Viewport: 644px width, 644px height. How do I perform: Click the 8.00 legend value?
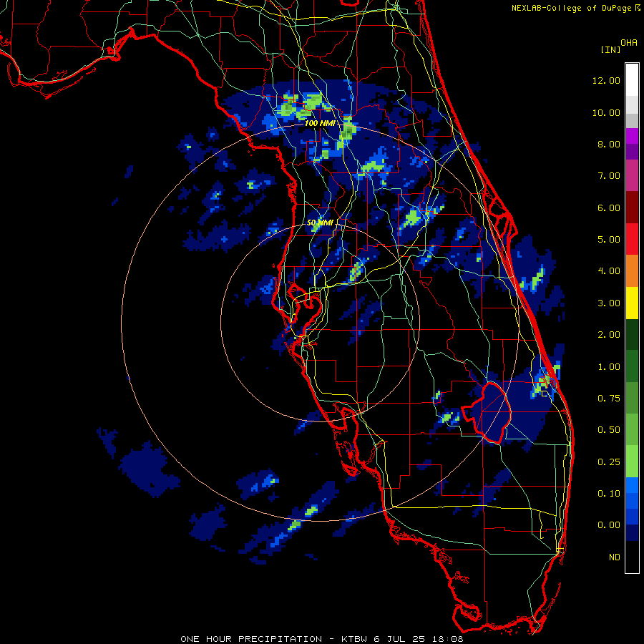[609, 144]
